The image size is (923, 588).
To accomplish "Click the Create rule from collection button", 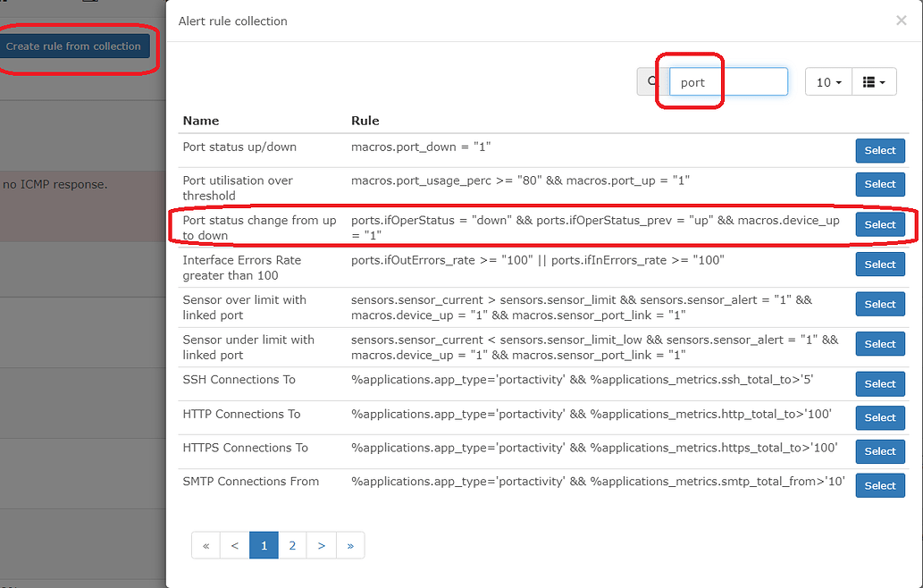I will pyautogui.click(x=74, y=46).
